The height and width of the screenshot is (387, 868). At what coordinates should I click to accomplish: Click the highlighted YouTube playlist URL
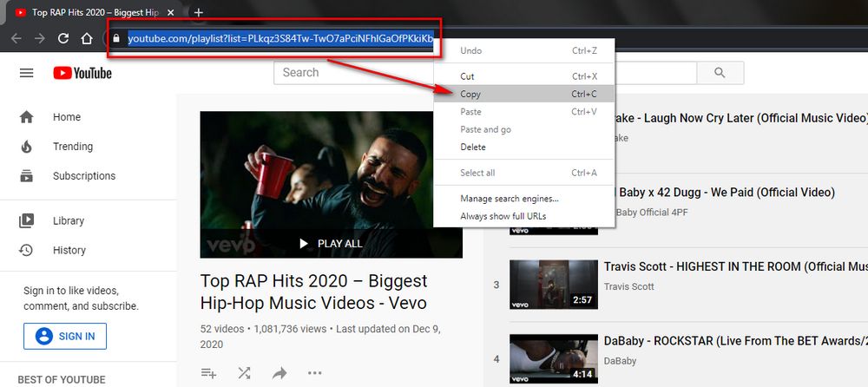pos(280,39)
